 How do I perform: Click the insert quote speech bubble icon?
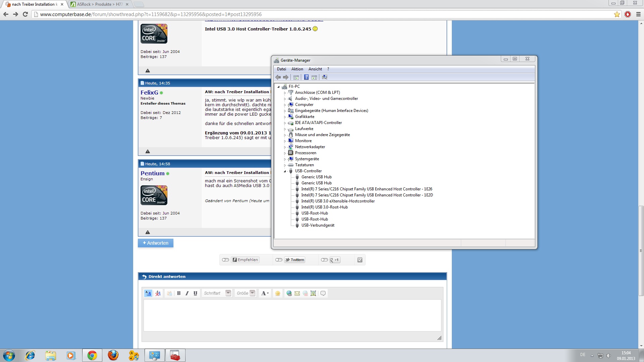click(323, 293)
